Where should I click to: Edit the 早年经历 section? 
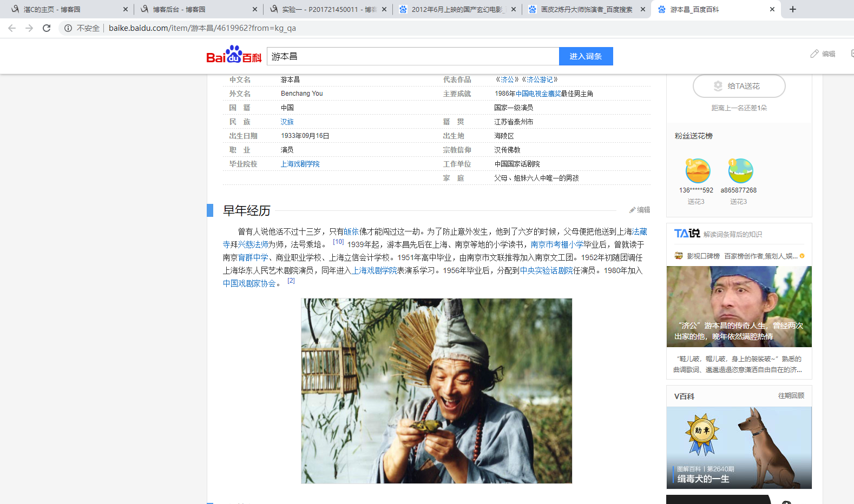[x=640, y=210]
